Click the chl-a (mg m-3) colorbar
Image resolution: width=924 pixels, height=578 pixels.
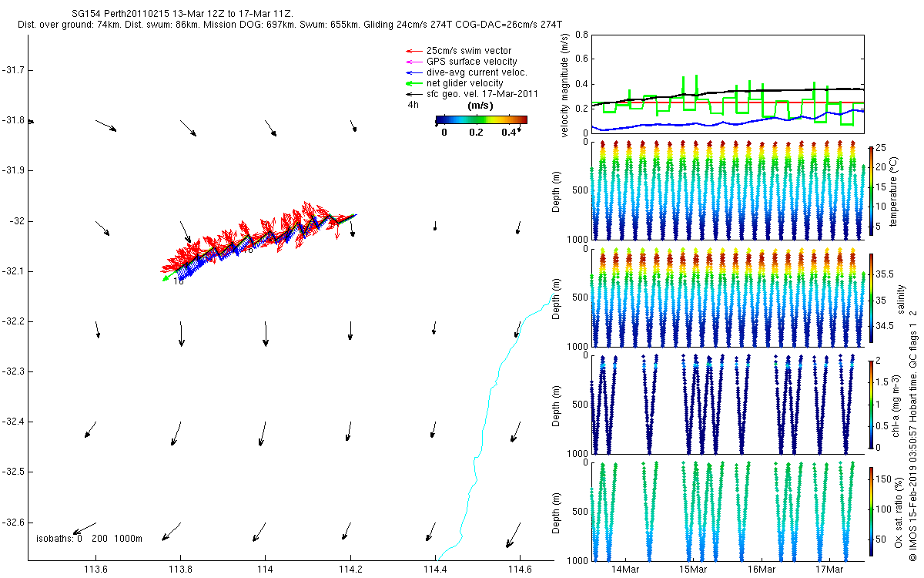tap(871, 403)
